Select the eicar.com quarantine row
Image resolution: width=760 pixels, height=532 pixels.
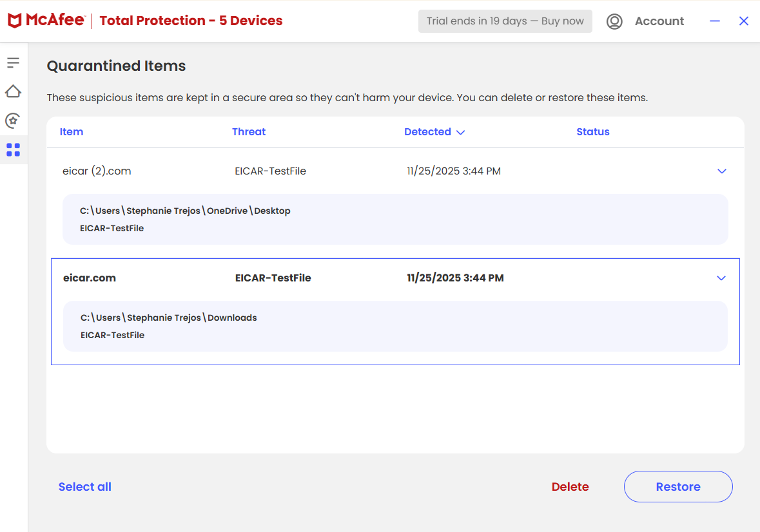pyautogui.click(x=258, y=278)
